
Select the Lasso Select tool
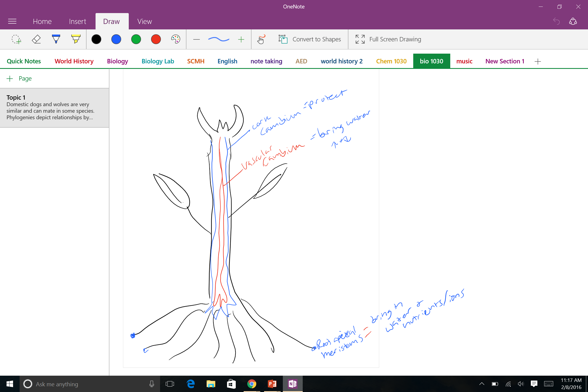coord(16,39)
